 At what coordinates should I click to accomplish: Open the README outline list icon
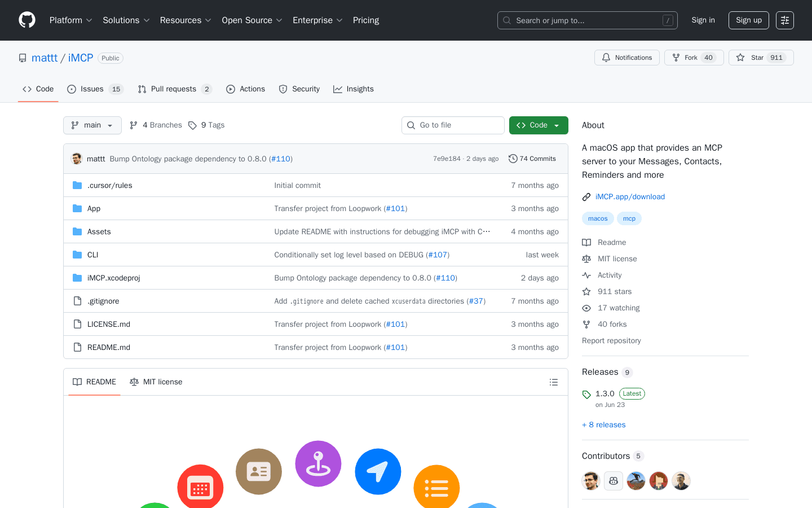554,382
